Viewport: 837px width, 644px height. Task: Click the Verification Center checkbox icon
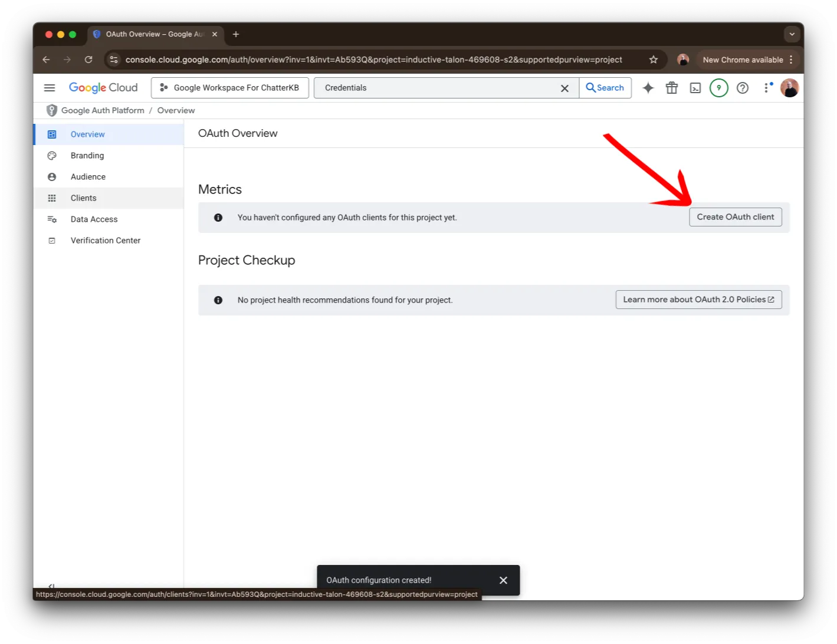click(52, 241)
